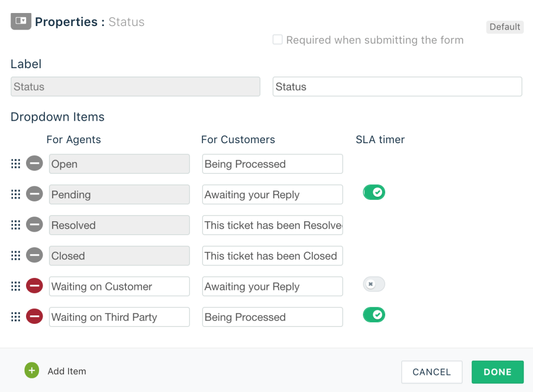Click the Properties field icon
This screenshot has width=533, height=392.
point(20,21)
